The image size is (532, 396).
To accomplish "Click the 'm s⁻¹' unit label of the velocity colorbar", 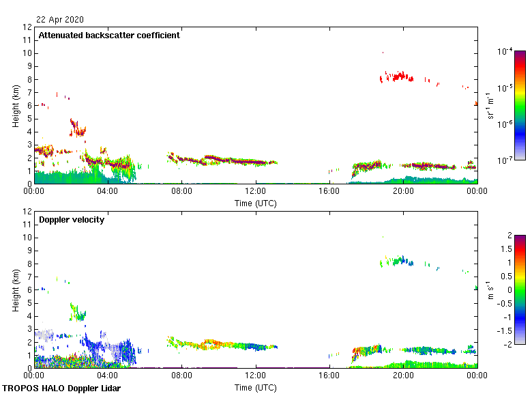I will coord(491,289).
